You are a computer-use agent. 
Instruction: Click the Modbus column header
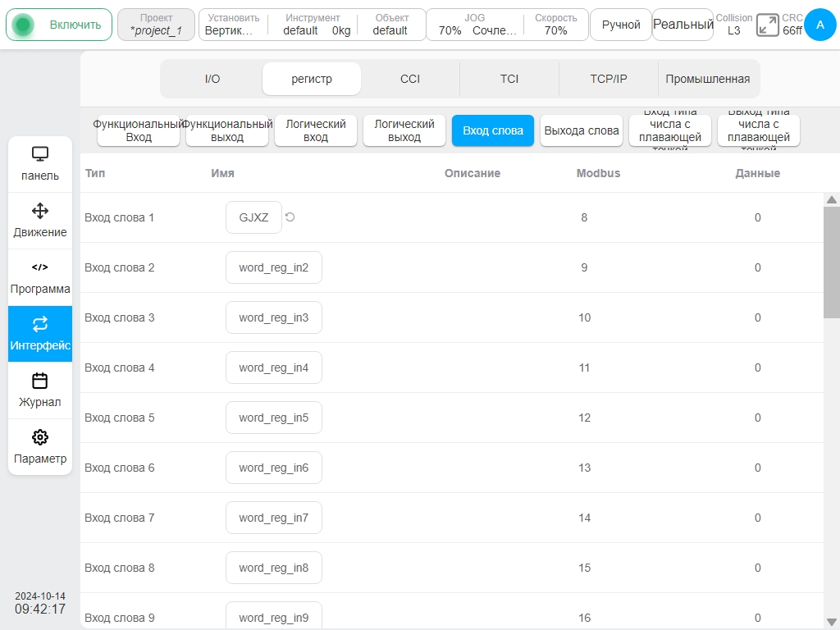point(598,173)
